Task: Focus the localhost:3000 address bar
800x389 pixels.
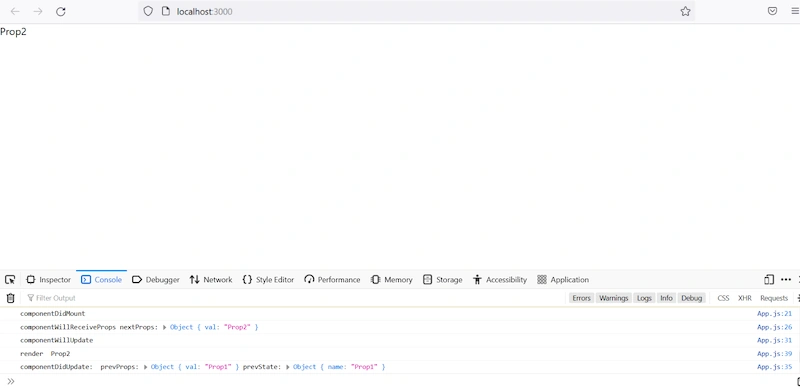Action: pos(416,11)
